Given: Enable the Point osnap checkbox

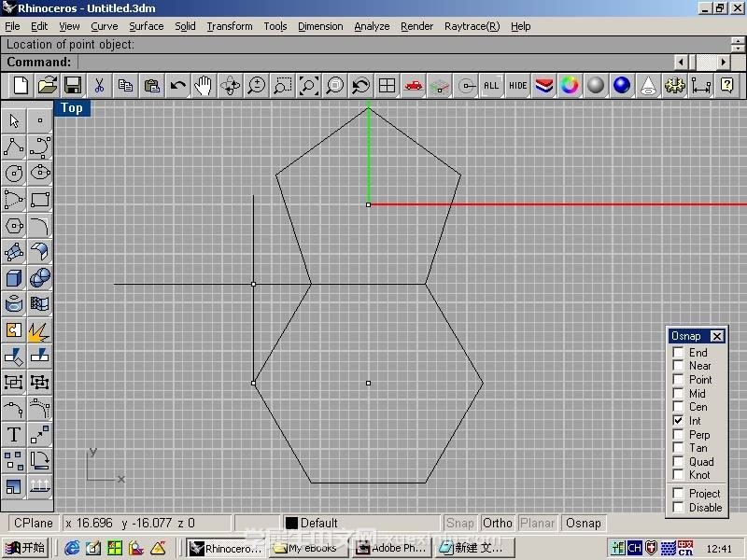Looking at the screenshot, I should [x=678, y=380].
